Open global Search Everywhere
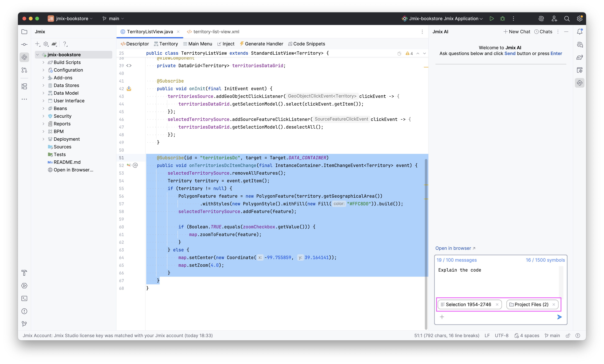Screen dimensions: 604x364 coord(567,18)
